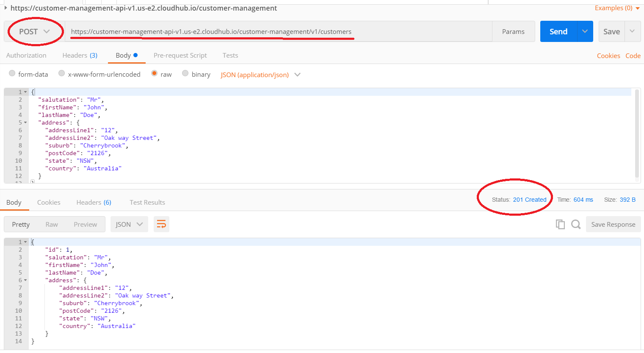Open the response Cookies tab
Viewport: 644px width, 353px height.
pos(49,203)
